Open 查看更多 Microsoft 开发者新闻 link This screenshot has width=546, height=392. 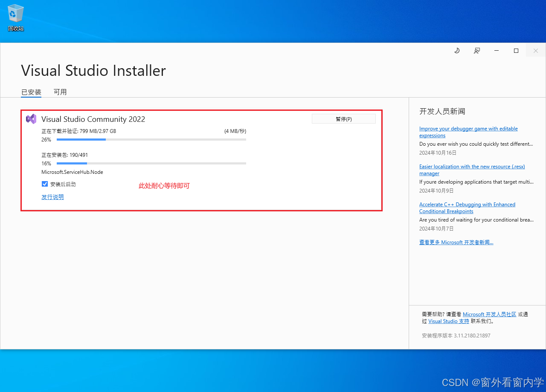click(456, 242)
